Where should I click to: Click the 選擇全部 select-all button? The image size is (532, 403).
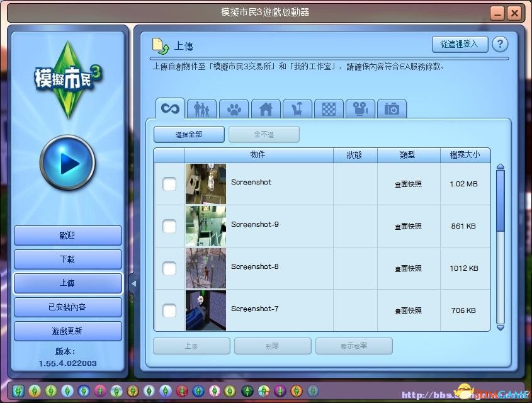189,135
